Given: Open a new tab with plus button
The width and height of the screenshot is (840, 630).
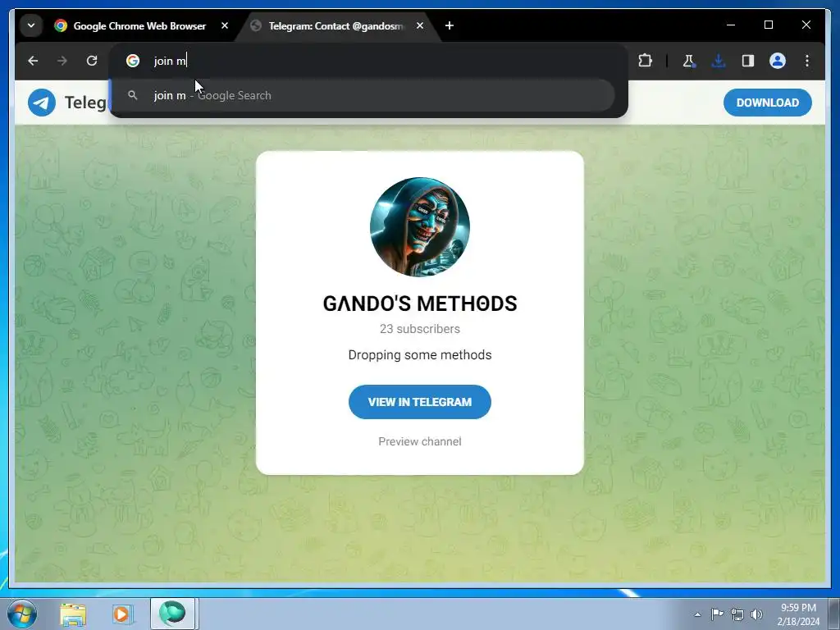Looking at the screenshot, I should [450, 25].
